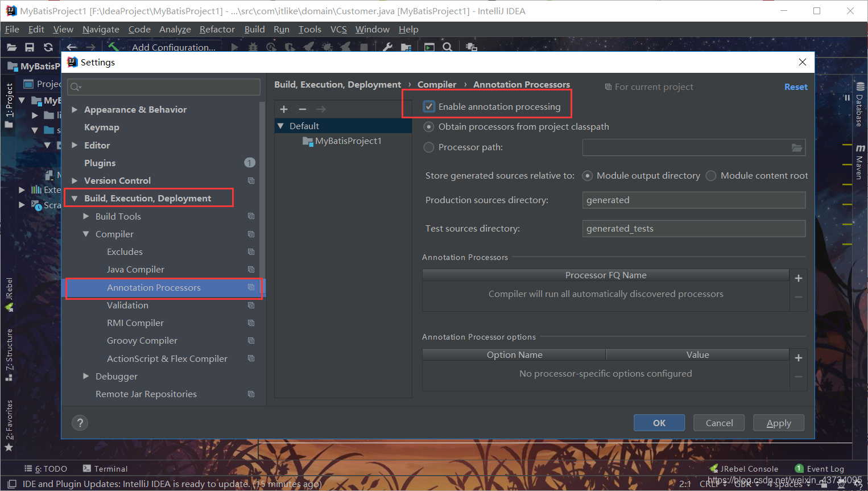
Task: Toggle Enable annotation processing checkbox
Action: [429, 106]
